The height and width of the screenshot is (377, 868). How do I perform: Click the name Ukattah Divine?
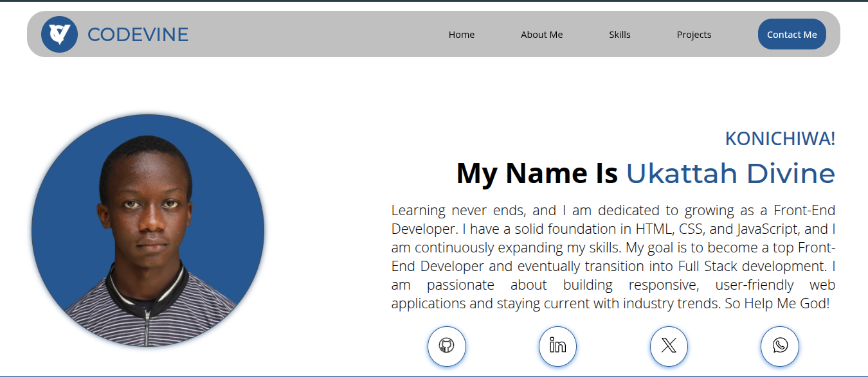pyautogui.click(x=730, y=174)
